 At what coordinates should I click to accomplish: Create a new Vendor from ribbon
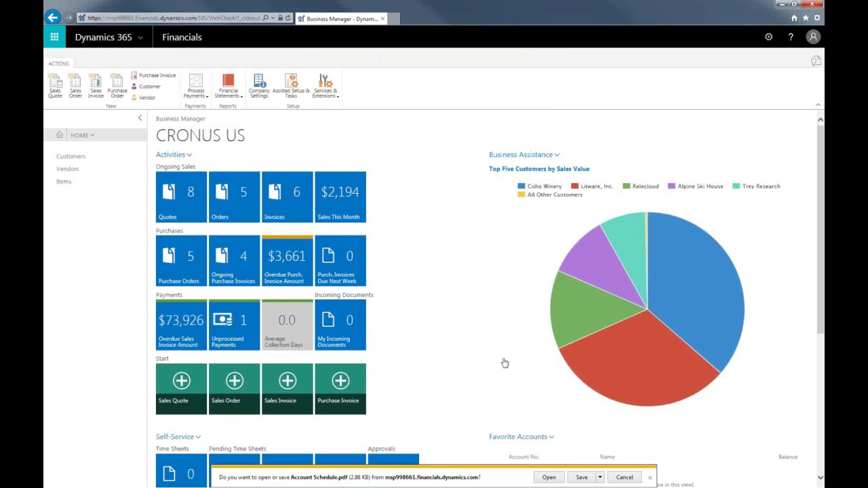[x=143, y=98]
